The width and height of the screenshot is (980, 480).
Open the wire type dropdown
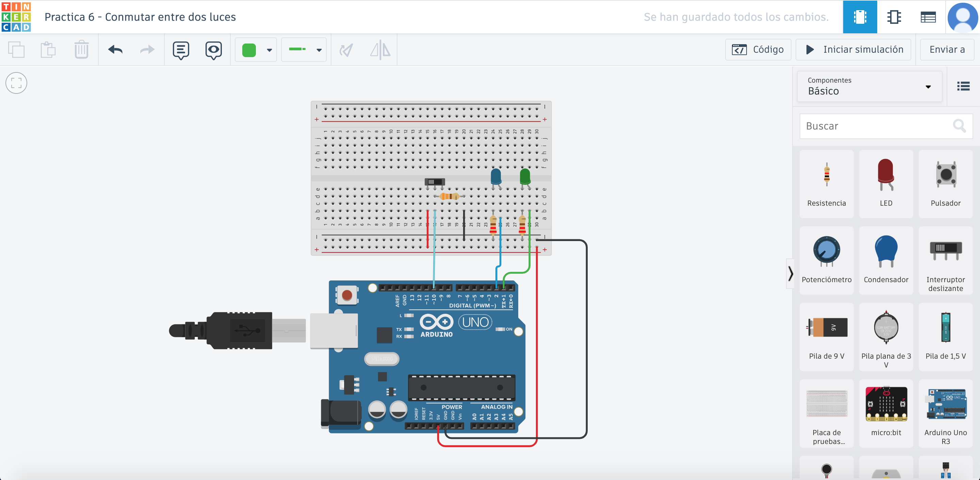pos(304,50)
